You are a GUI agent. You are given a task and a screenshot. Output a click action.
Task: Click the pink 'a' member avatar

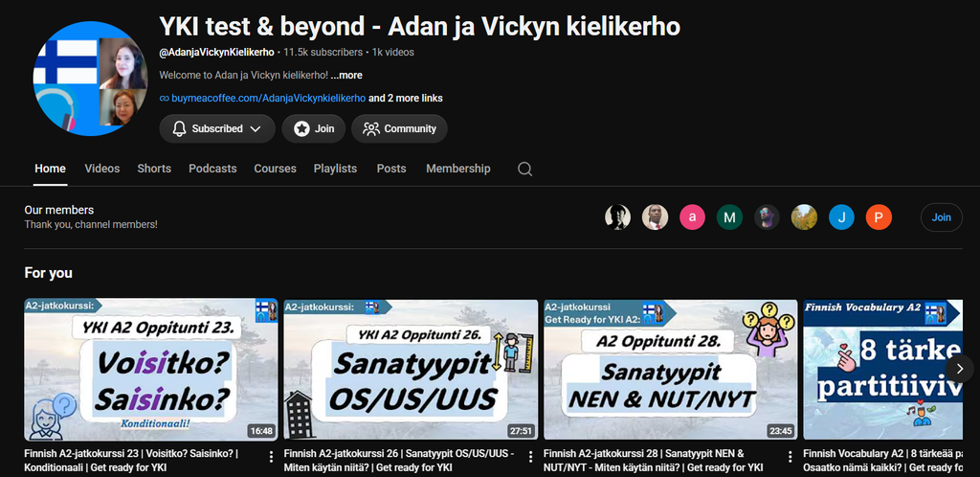[692, 217]
